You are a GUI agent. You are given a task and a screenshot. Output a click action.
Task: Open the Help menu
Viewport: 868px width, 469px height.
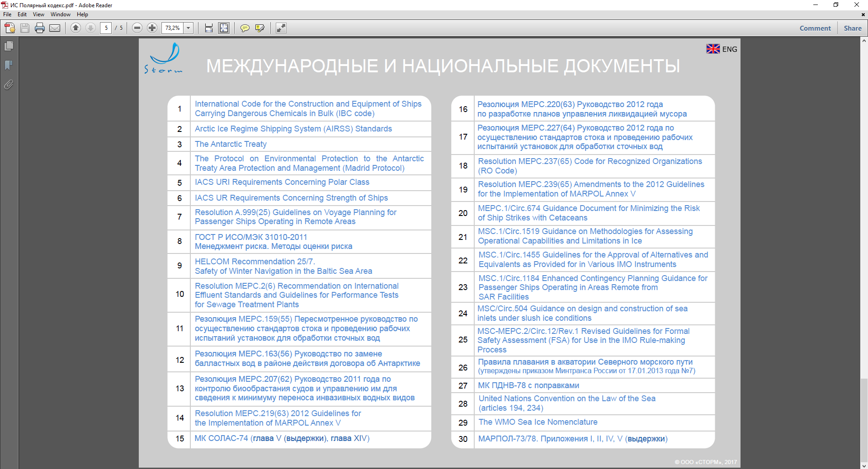click(x=82, y=14)
